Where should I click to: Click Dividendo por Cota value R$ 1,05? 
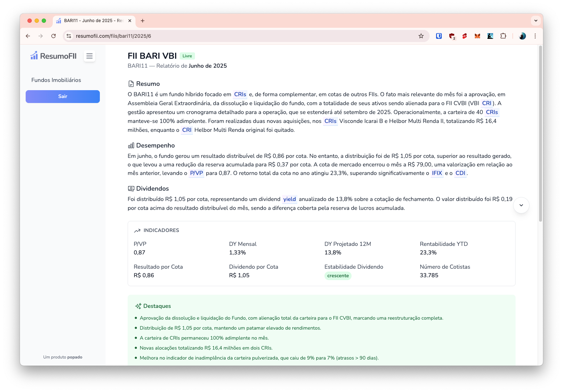tap(239, 275)
